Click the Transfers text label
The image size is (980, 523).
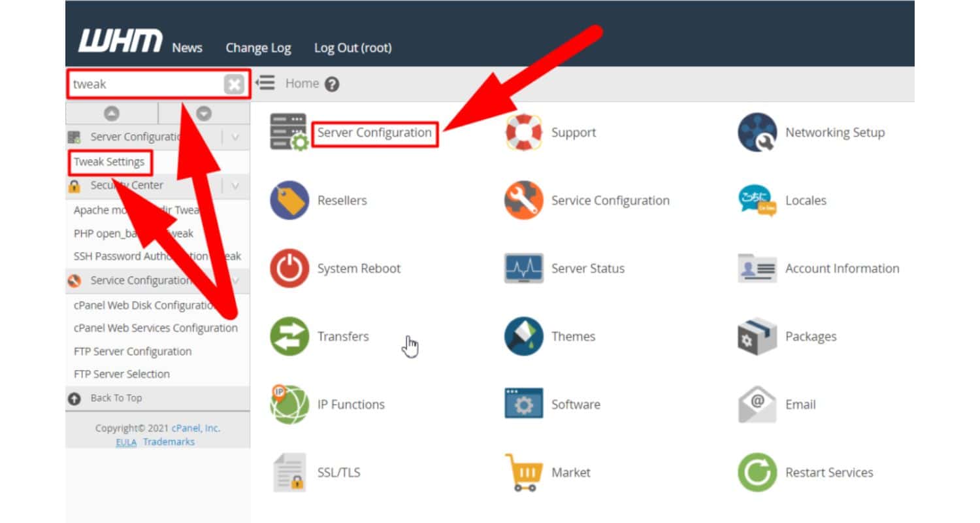(x=343, y=337)
